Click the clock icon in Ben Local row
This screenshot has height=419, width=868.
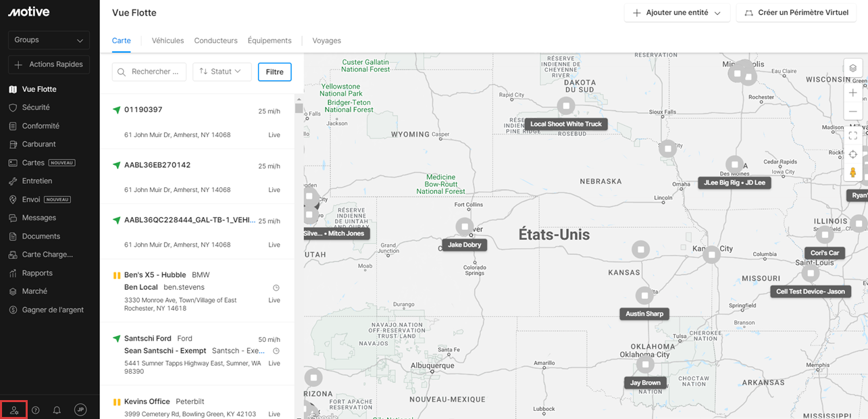coord(276,288)
